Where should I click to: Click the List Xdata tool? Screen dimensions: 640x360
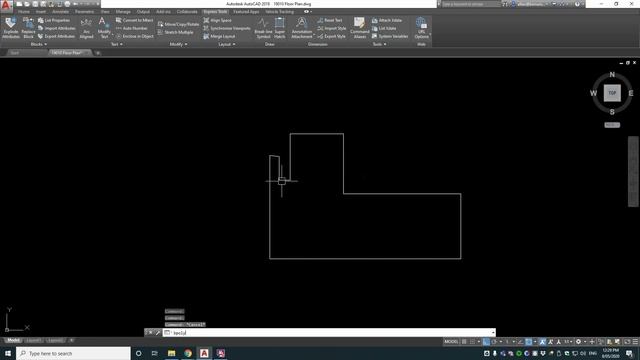[x=384, y=28]
